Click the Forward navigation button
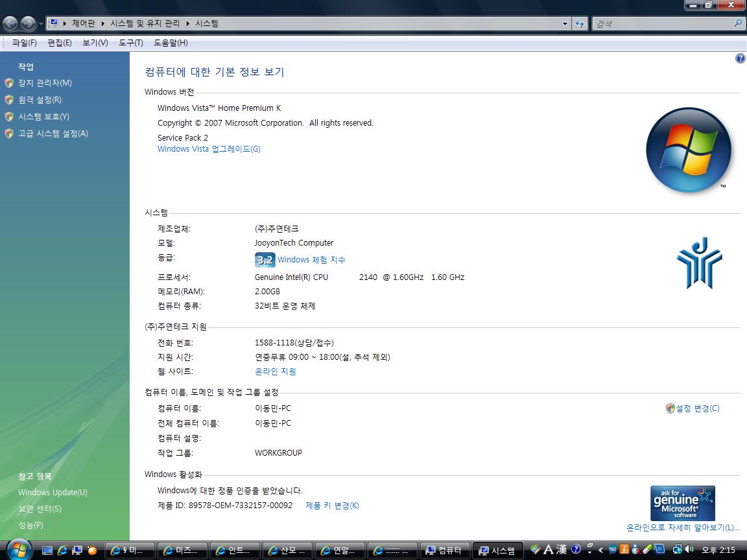The height and width of the screenshot is (560, 747). click(28, 23)
